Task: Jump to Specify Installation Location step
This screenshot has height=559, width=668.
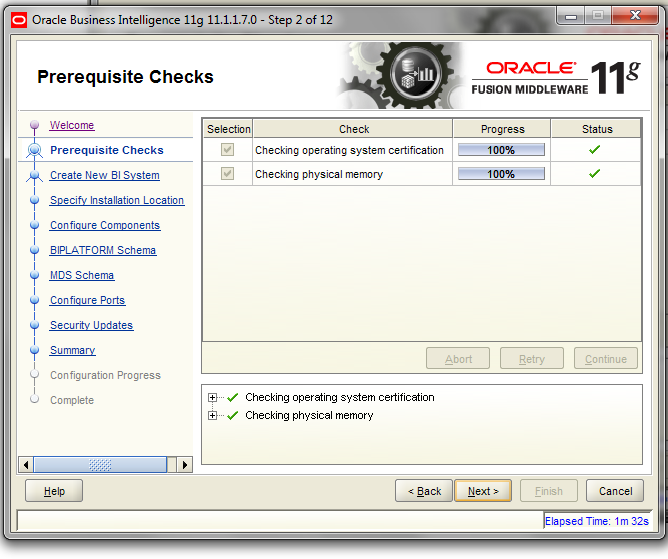Action: (x=117, y=200)
